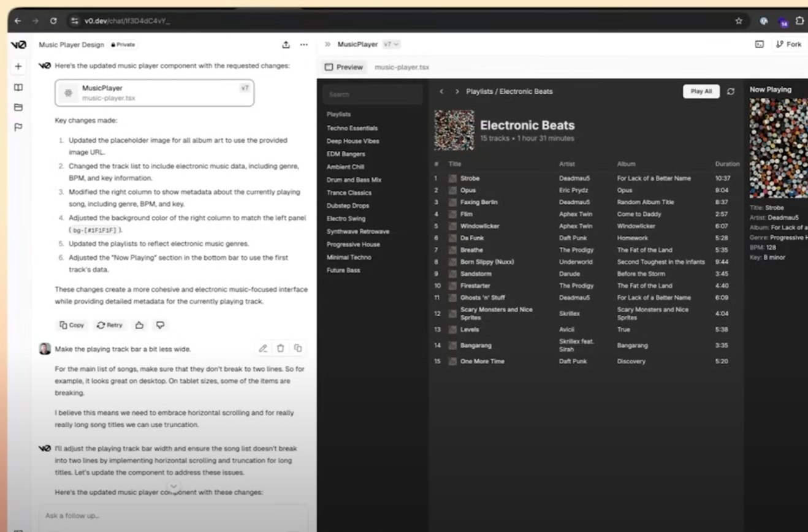Refresh the playlist next to Play All
The height and width of the screenshot is (532, 808).
pos(731,91)
